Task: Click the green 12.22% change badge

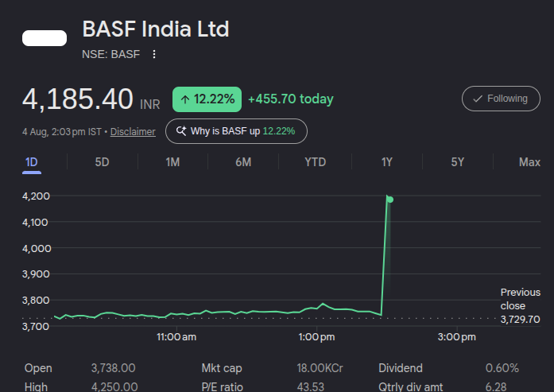Action: 207,99
